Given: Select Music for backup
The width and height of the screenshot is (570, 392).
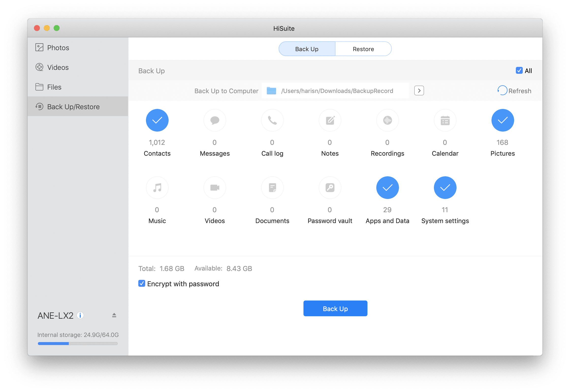Looking at the screenshot, I should click(x=157, y=187).
